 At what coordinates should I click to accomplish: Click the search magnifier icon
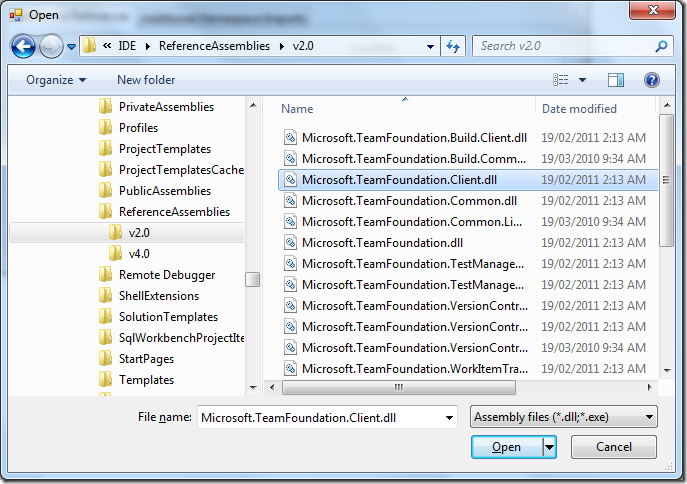click(661, 46)
